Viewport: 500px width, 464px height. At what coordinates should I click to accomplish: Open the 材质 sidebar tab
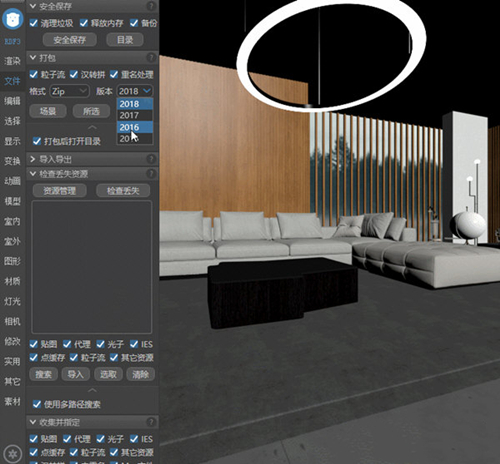click(x=12, y=281)
